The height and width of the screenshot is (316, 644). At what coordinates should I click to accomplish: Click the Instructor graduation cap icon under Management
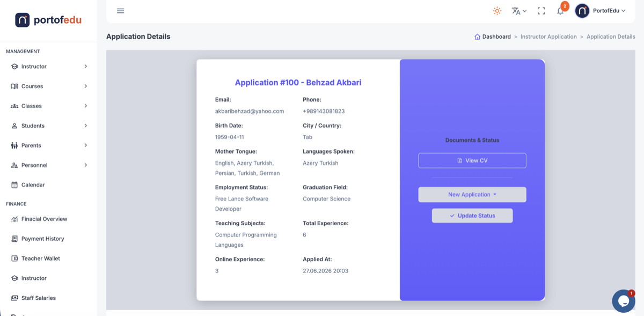pyautogui.click(x=14, y=67)
